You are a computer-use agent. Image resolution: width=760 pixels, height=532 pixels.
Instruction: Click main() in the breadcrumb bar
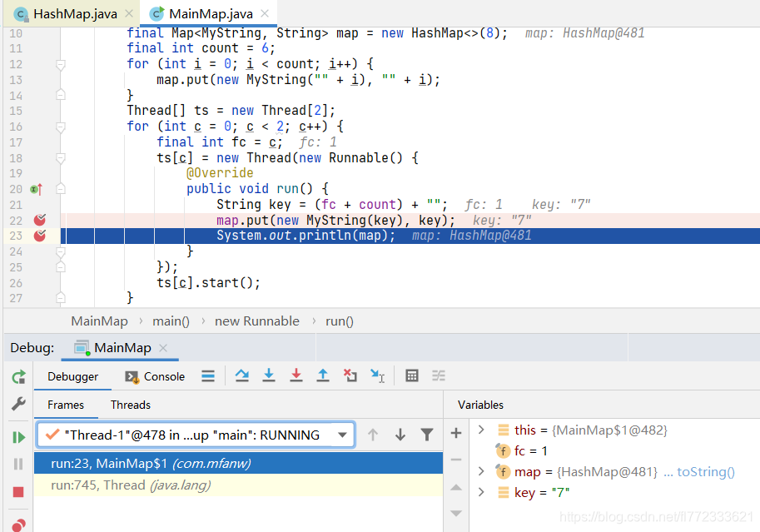171,321
